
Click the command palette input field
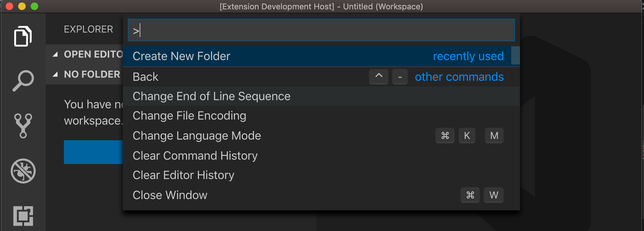[x=321, y=30]
